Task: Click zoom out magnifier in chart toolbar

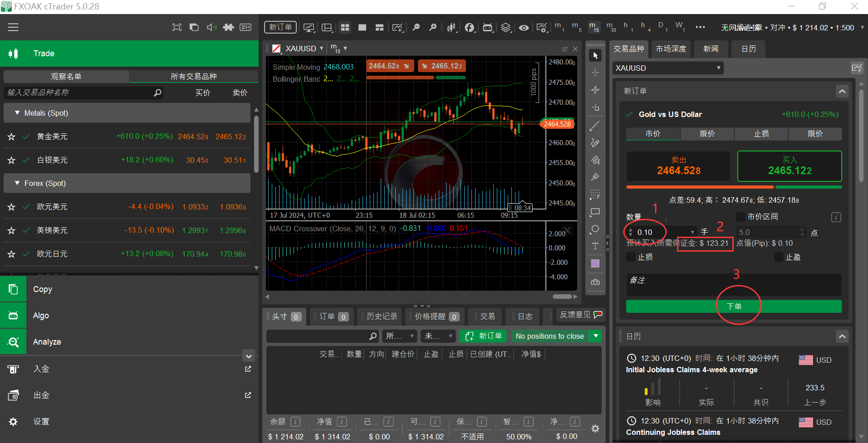Action: coord(416,28)
